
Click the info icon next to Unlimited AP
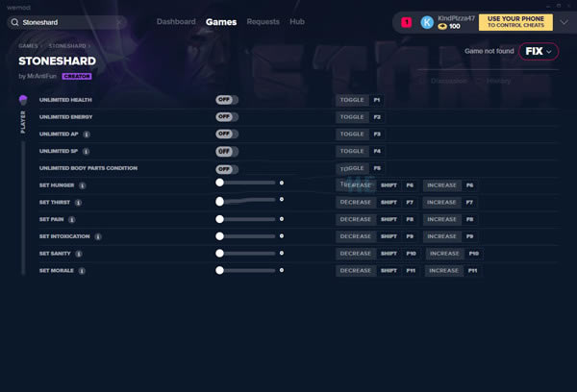click(x=87, y=135)
